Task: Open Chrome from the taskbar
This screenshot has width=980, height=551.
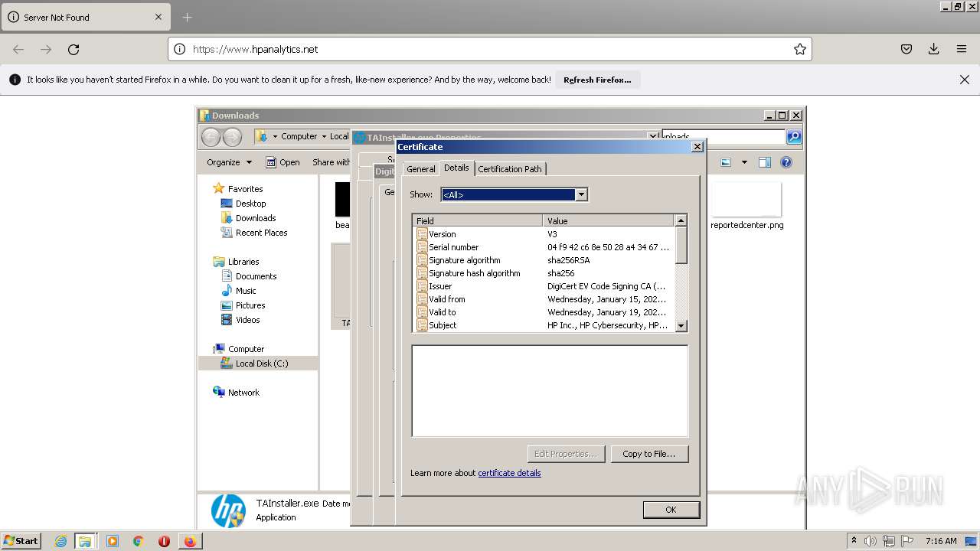Action: point(138,541)
